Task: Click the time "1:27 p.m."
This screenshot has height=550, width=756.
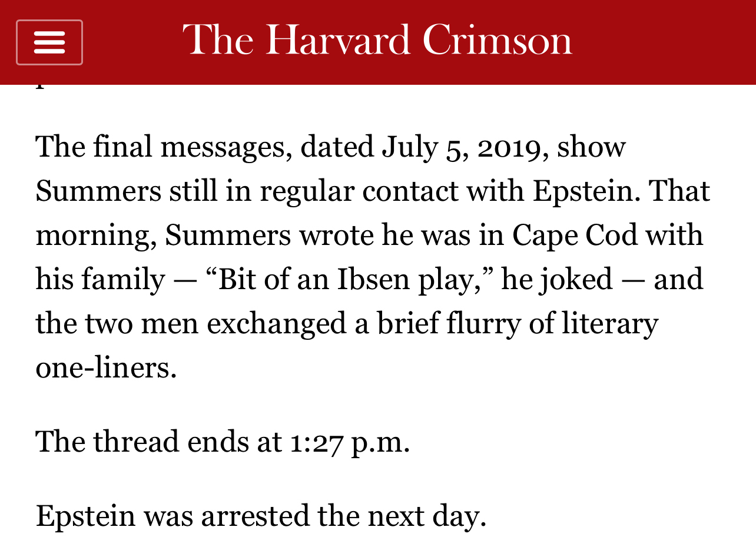Action: [x=350, y=442]
